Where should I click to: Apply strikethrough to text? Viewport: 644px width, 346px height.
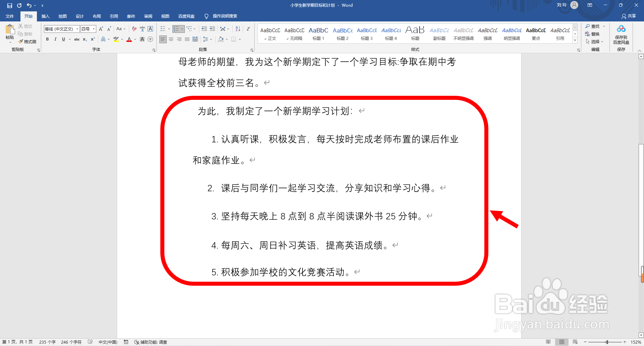point(77,39)
